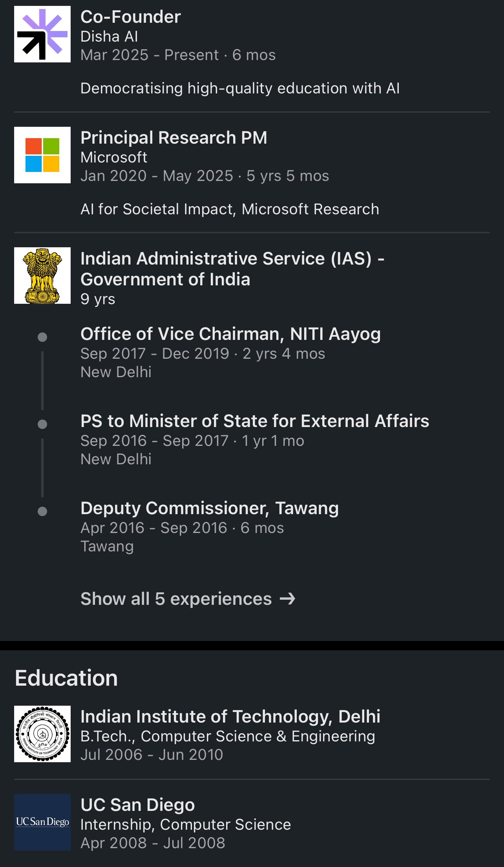
Task: Open Office of Vice Chairman, NITI Aayog
Action: pos(230,334)
